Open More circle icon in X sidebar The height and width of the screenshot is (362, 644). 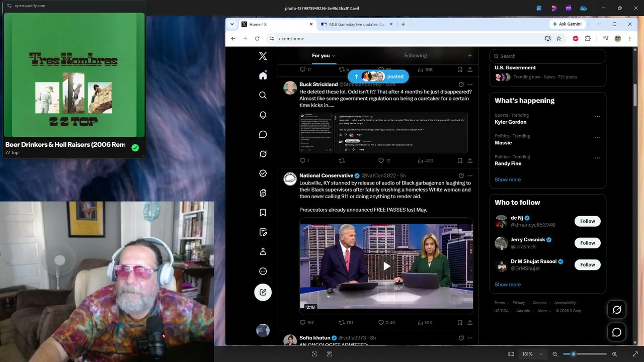click(x=263, y=271)
